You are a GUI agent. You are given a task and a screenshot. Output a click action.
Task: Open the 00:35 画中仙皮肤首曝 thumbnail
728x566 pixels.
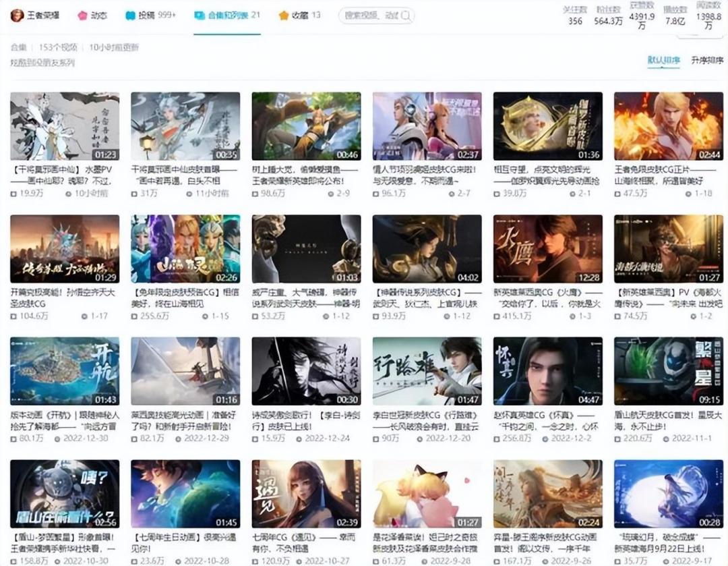pos(185,126)
